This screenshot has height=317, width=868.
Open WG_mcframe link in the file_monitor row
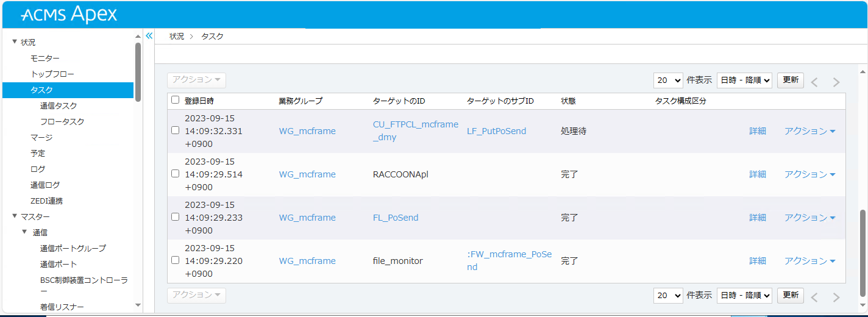pos(307,261)
